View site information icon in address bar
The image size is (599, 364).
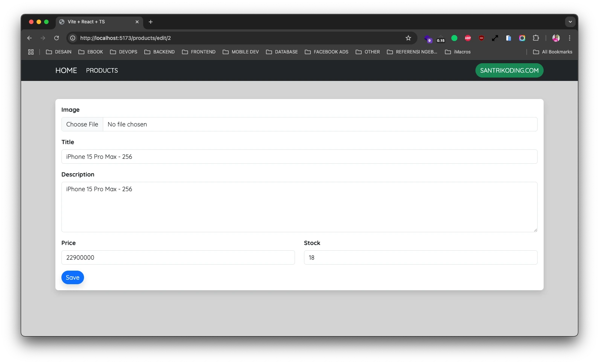tap(73, 38)
